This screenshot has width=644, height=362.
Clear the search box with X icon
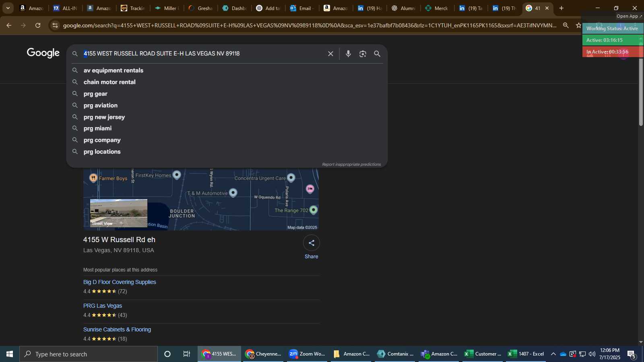(x=330, y=53)
